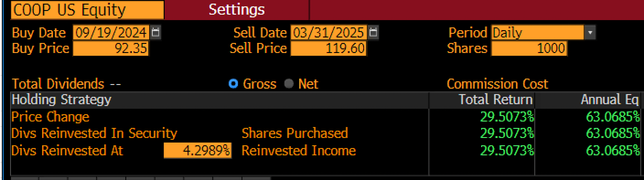Edit the reinvestment rate 4.2989% field

pos(198,151)
